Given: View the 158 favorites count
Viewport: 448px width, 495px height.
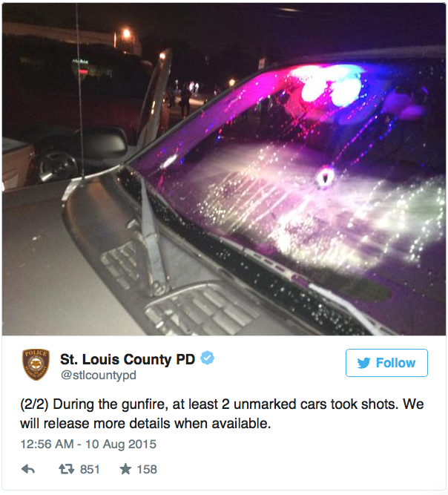Looking at the screenshot, I should [147, 469].
